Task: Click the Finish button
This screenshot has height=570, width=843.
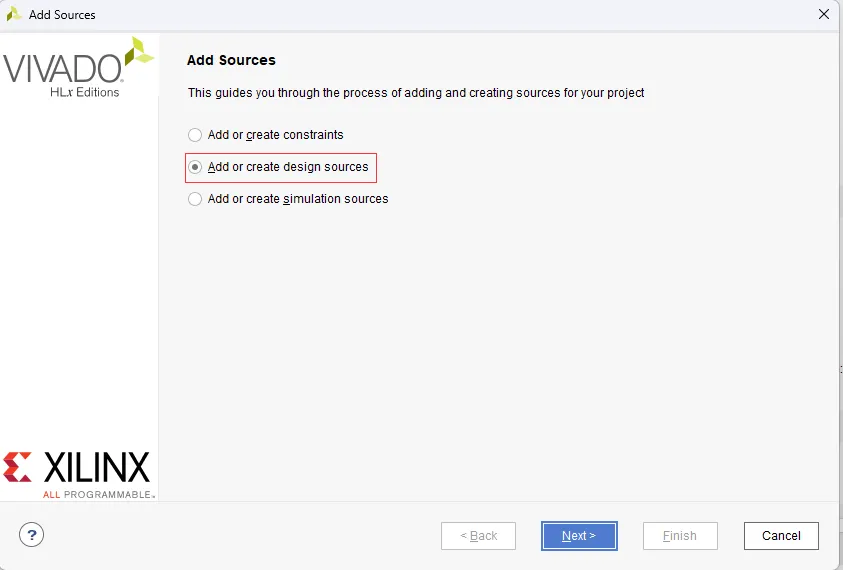Action: pyautogui.click(x=680, y=536)
